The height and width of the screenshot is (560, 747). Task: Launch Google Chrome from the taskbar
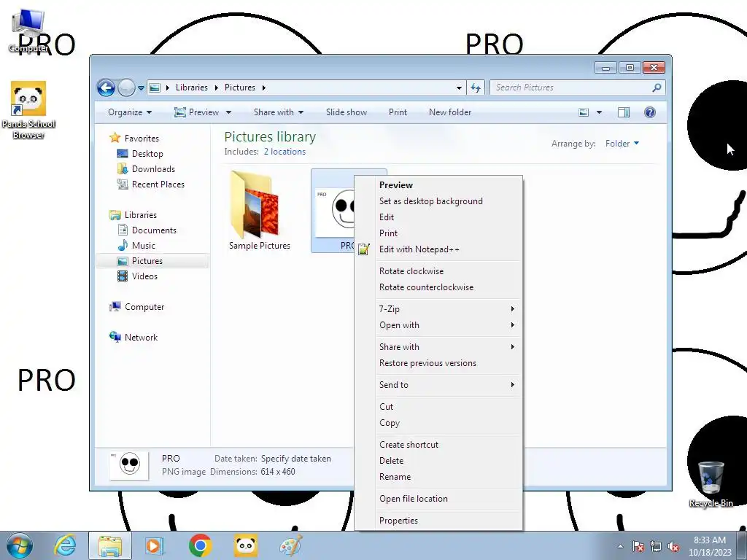(x=200, y=545)
